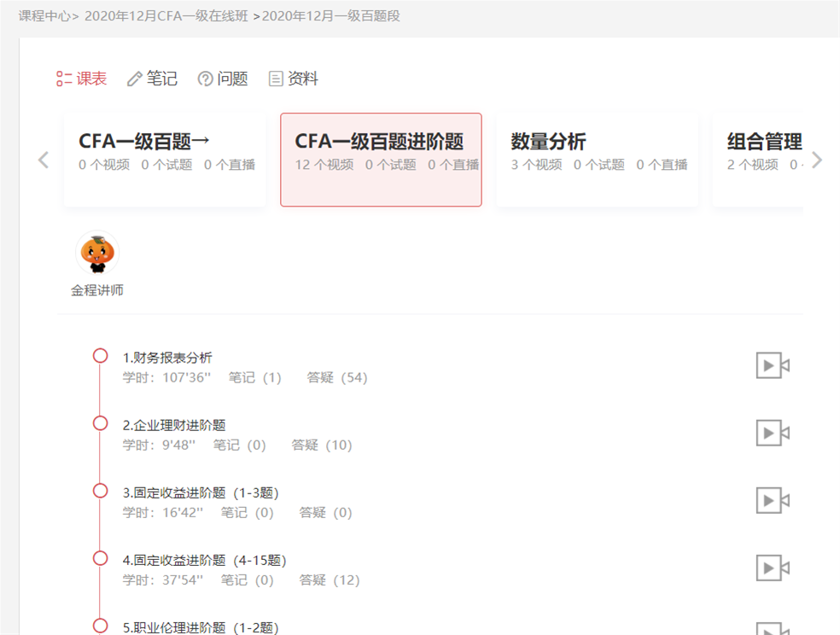Play video for 1.财务报表分析 lesson
Viewport: 840px width, 635px height.
[773, 365]
